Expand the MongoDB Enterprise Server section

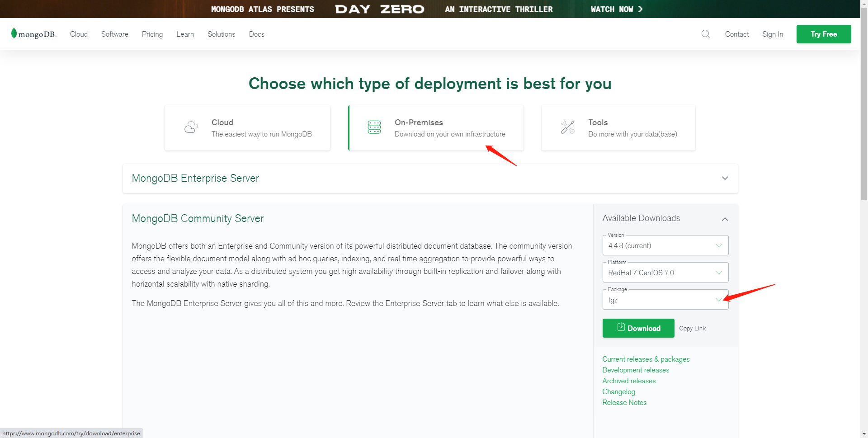(725, 178)
